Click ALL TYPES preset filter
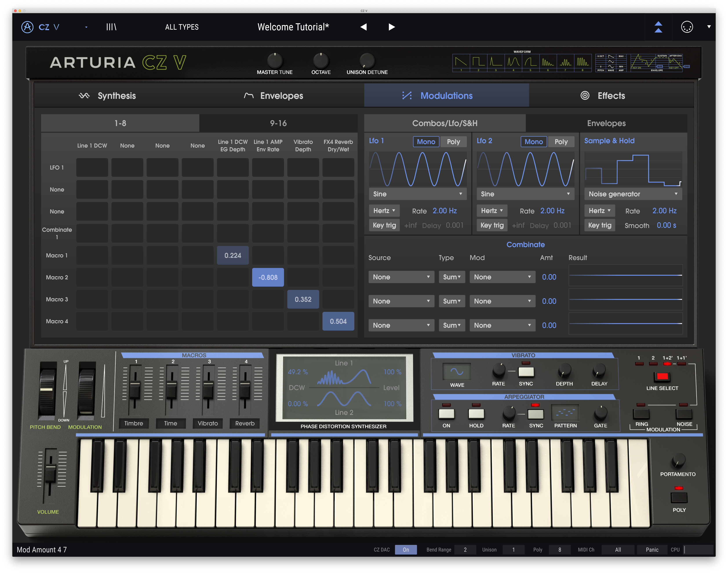 click(x=182, y=27)
